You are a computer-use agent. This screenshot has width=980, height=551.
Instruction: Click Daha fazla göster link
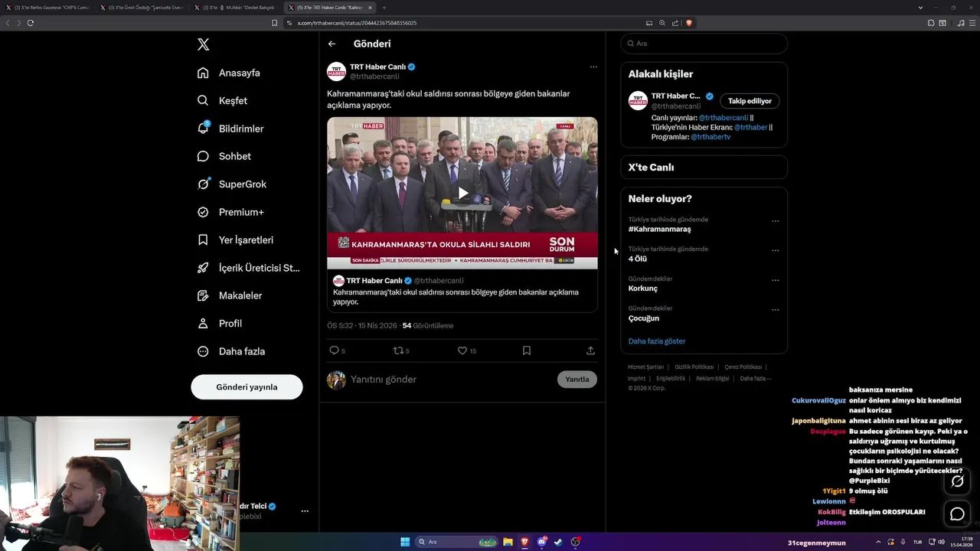click(x=657, y=341)
